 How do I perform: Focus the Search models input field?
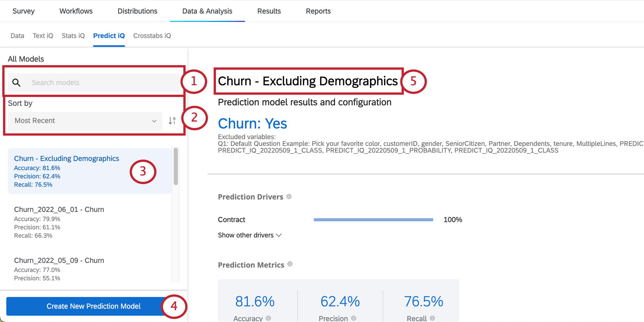click(x=102, y=83)
